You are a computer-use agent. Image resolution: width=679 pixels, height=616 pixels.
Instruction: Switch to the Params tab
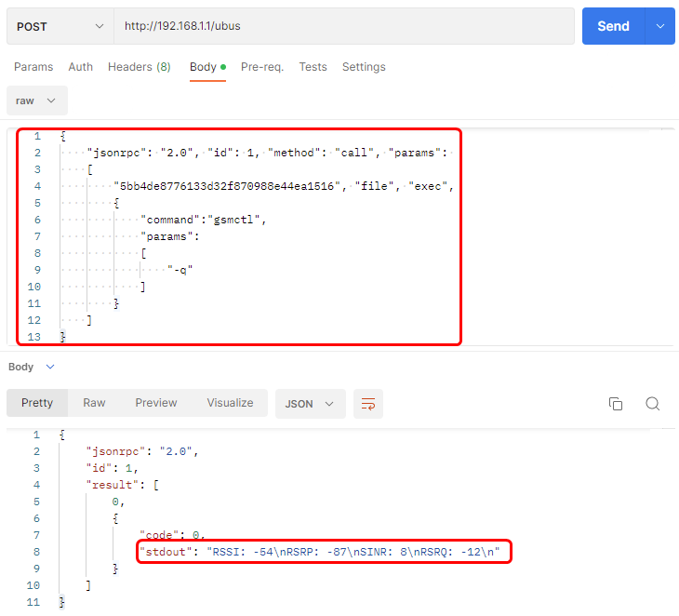(33, 67)
